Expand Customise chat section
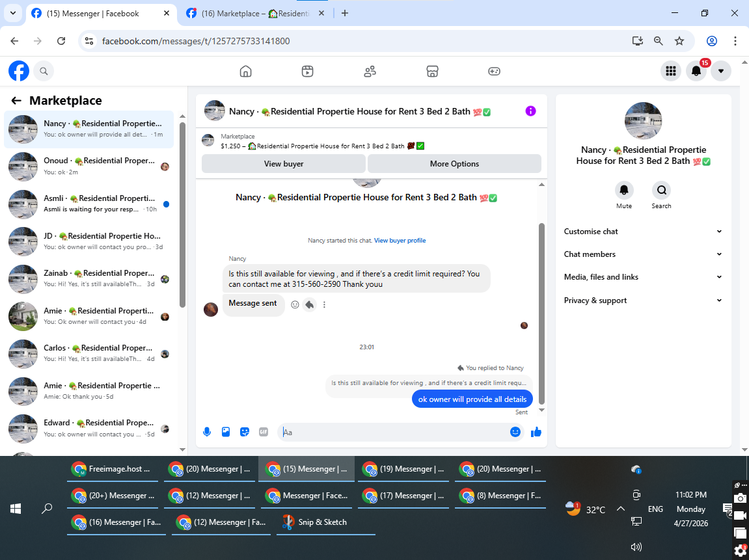749x560 pixels. (x=642, y=231)
